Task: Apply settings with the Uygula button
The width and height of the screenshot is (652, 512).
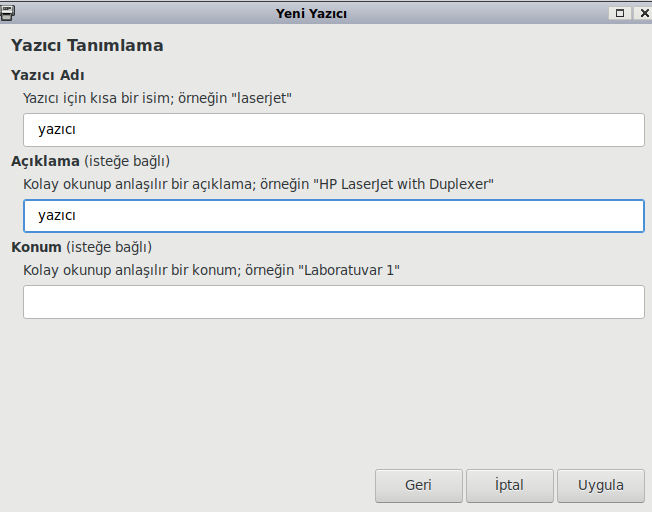Action: [601, 486]
